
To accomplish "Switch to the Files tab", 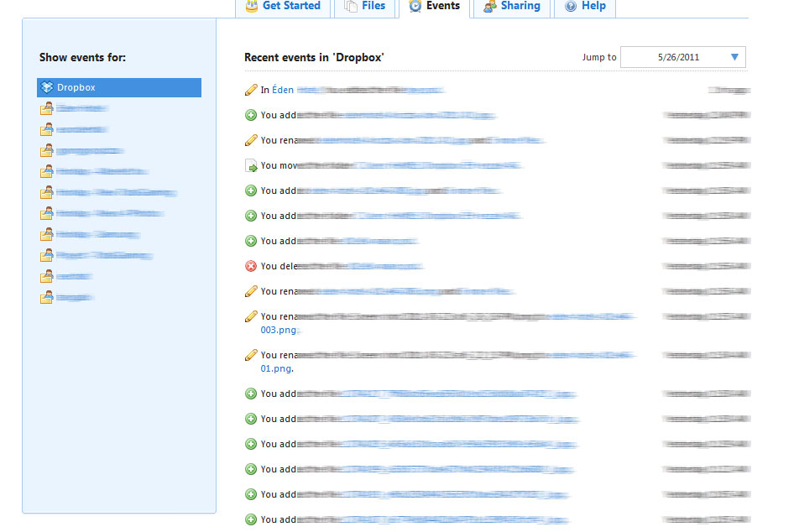I will point(373,6).
